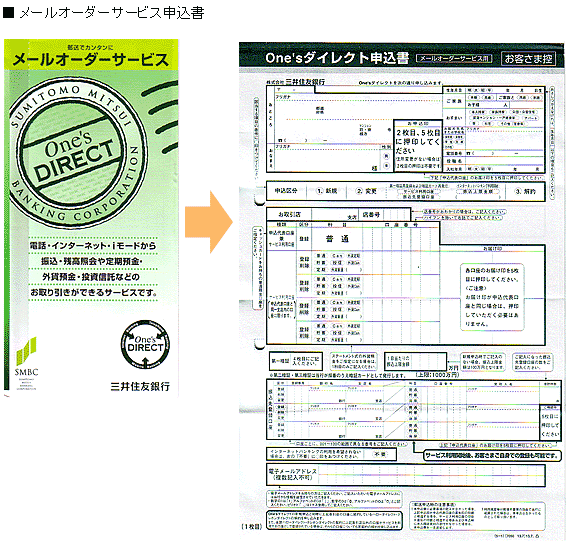
Task: Select option ② 変更 in 申込区分
Action: tap(366, 191)
